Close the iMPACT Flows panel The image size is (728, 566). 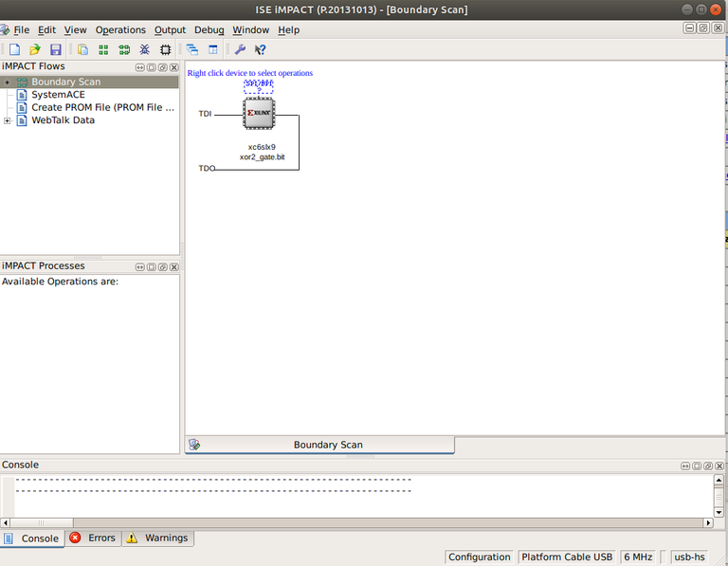(174, 67)
